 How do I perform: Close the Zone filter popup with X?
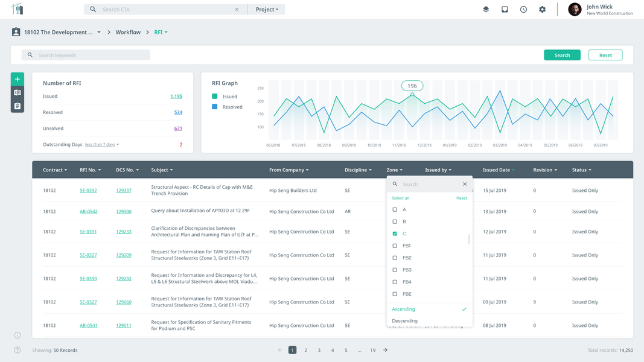point(465,184)
